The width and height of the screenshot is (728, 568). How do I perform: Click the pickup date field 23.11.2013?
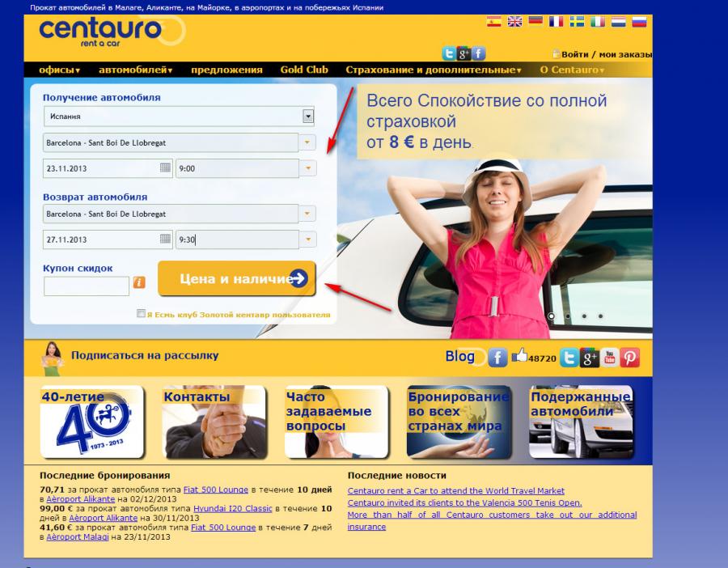pyautogui.click(x=108, y=168)
